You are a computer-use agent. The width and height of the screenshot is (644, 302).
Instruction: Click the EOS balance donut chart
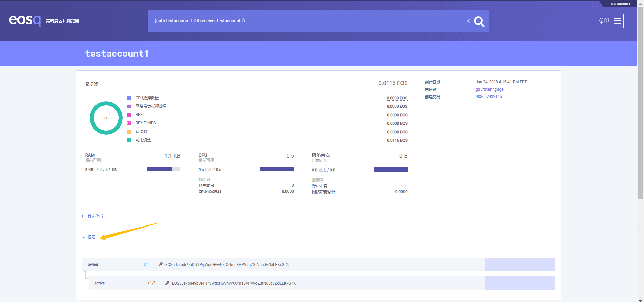pyautogui.click(x=106, y=118)
